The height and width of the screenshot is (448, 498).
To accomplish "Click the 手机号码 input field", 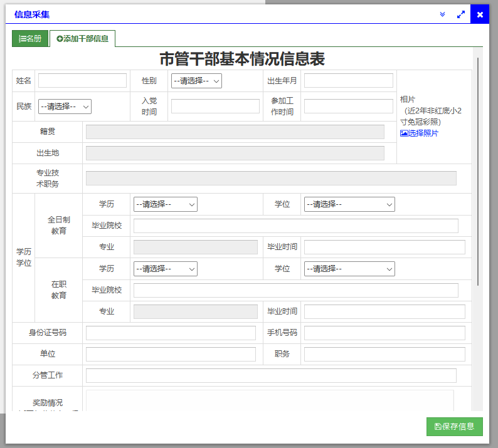I will pos(384,333).
